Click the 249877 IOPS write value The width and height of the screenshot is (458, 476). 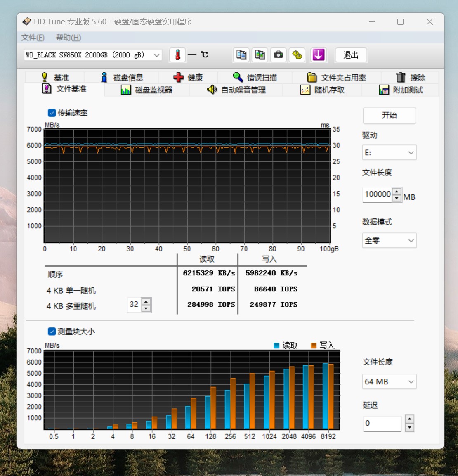(274, 304)
